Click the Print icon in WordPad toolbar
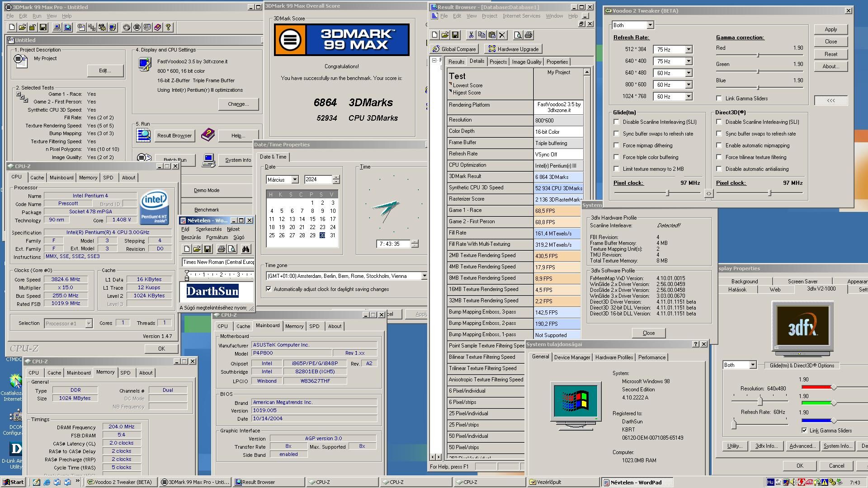This screenshot has height=488, width=868. (x=221, y=249)
